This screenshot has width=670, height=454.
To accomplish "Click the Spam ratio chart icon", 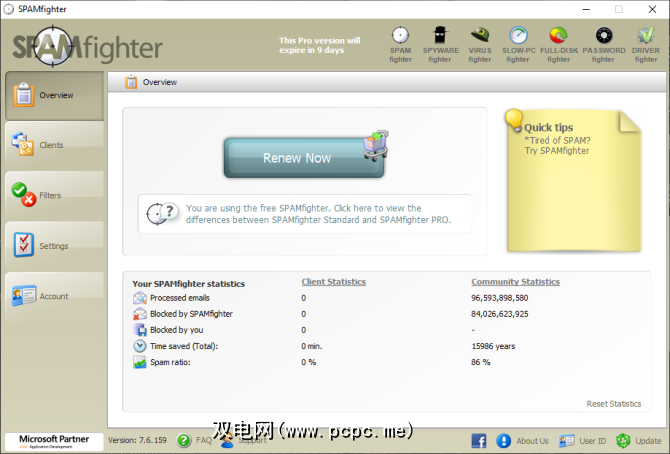I will click(x=140, y=362).
